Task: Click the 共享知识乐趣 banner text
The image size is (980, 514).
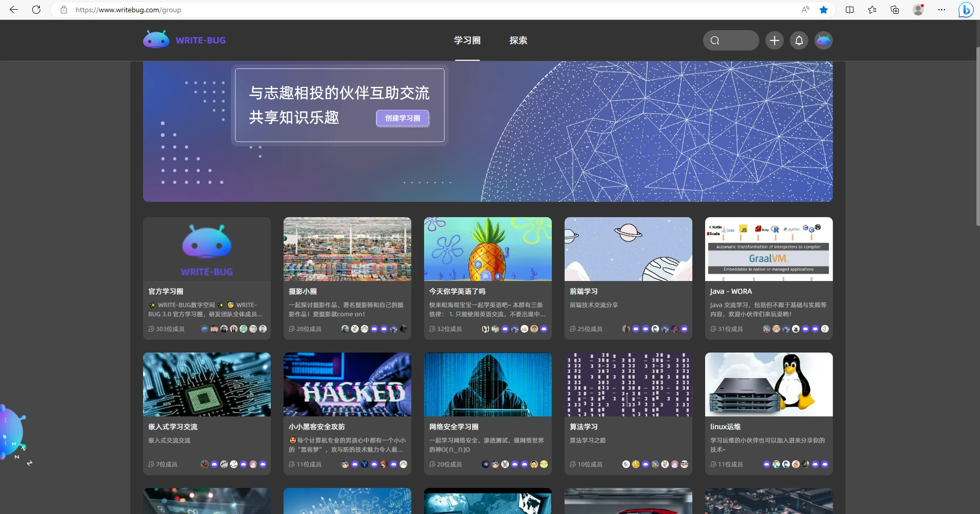Action: (294, 118)
